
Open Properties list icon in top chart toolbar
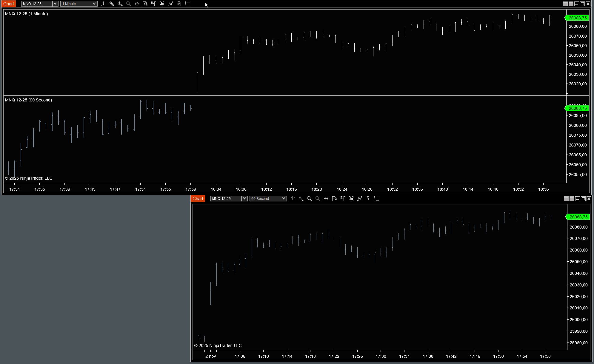[x=187, y=4]
